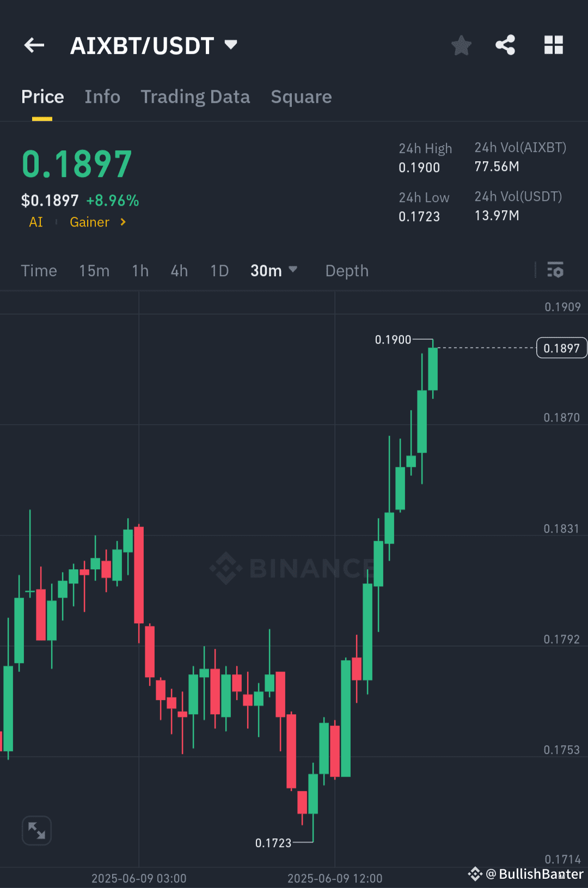The image size is (588, 888).
Task: Switch to the 15m candle interval
Action: [94, 270]
